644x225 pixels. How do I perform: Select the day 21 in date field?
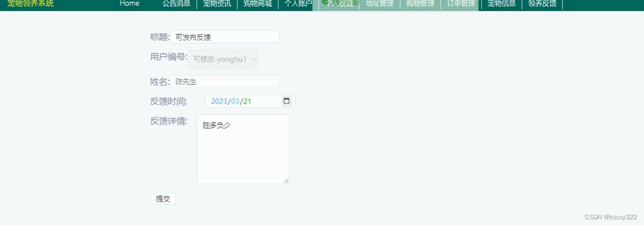(247, 101)
